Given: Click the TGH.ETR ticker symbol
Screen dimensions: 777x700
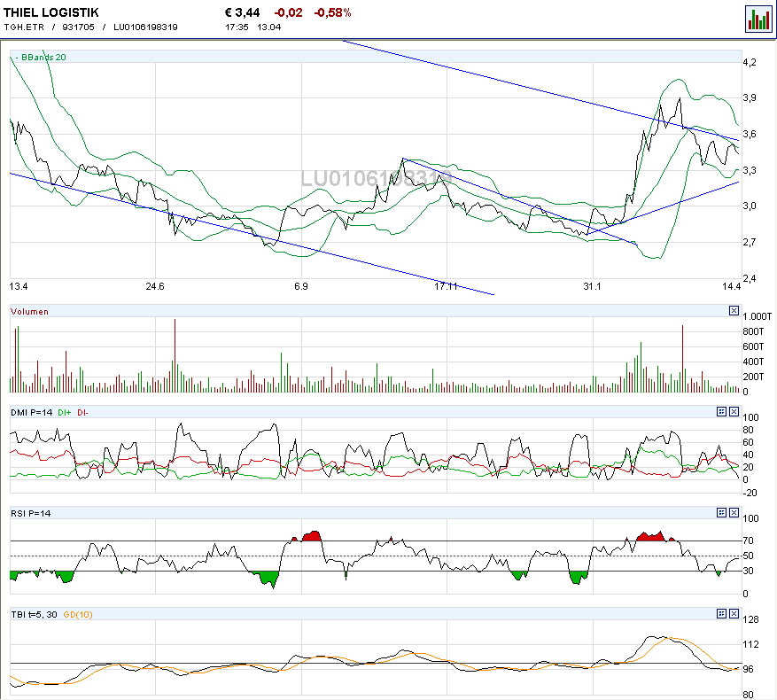Looking at the screenshot, I should [x=24, y=27].
